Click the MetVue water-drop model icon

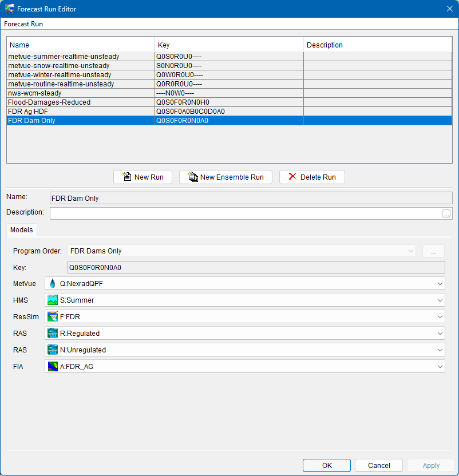pyautogui.click(x=52, y=283)
